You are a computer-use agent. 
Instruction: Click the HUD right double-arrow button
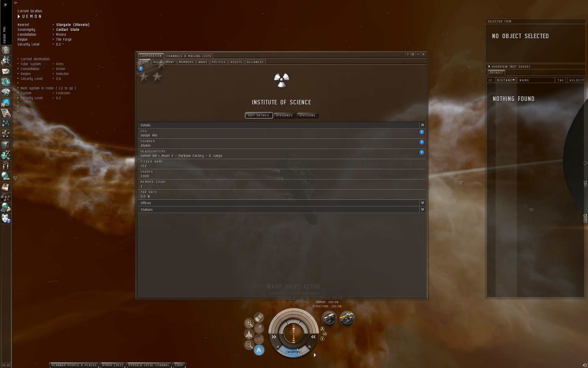pyautogui.click(x=313, y=337)
